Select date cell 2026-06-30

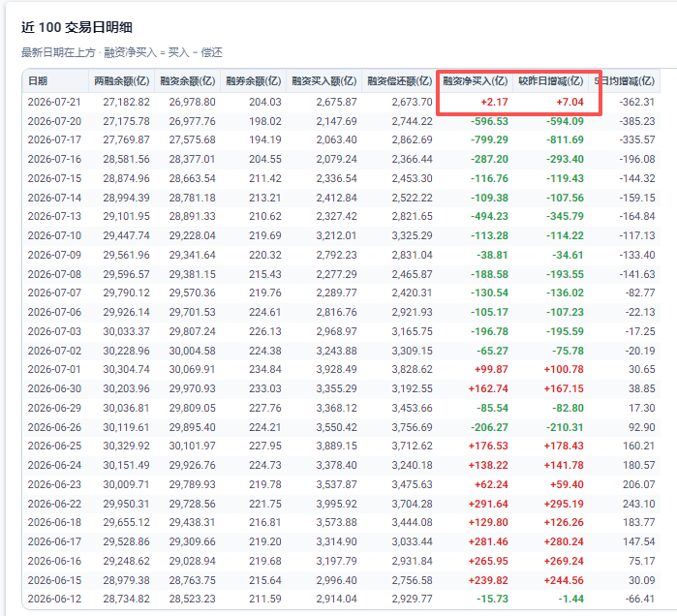click(x=54, y=389)
